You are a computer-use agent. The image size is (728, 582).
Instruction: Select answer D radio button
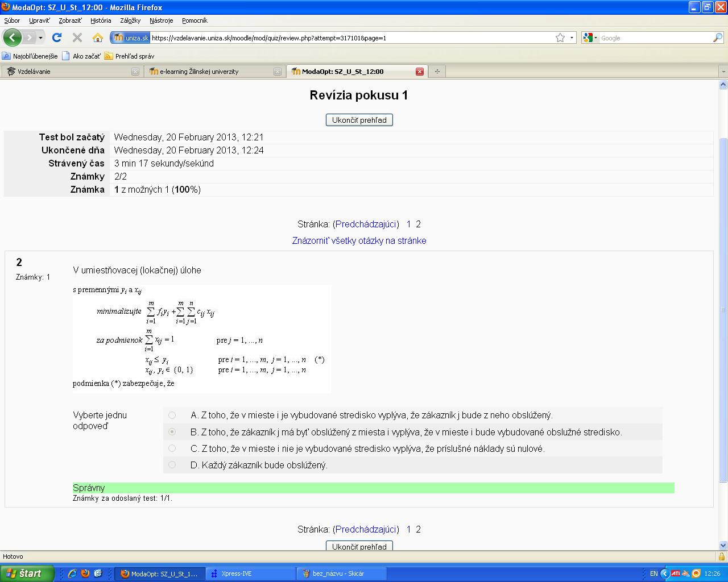[172, 465]
